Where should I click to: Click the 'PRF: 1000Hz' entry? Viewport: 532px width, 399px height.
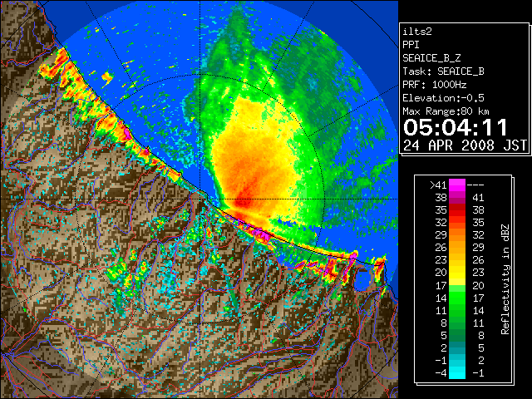[435, 85]
